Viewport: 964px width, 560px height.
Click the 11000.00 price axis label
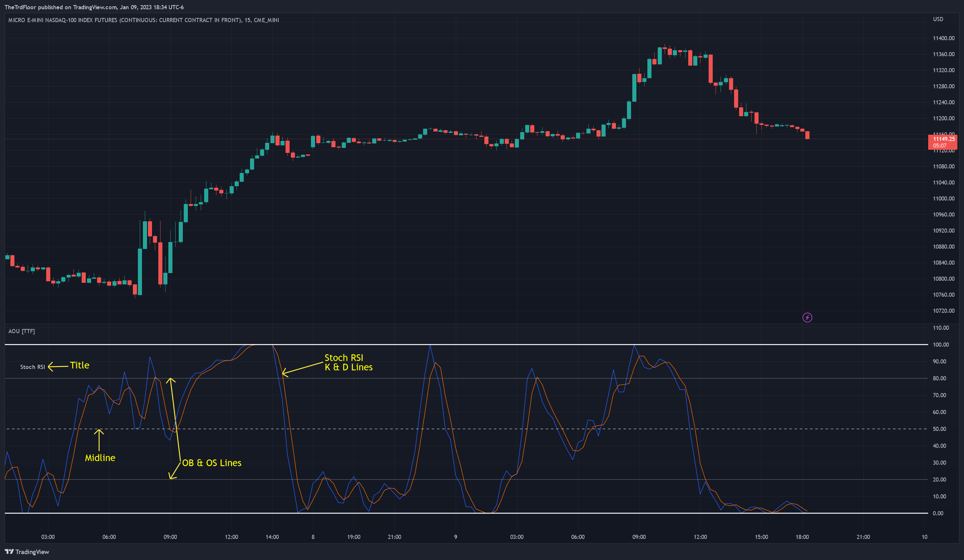point(943,198)
